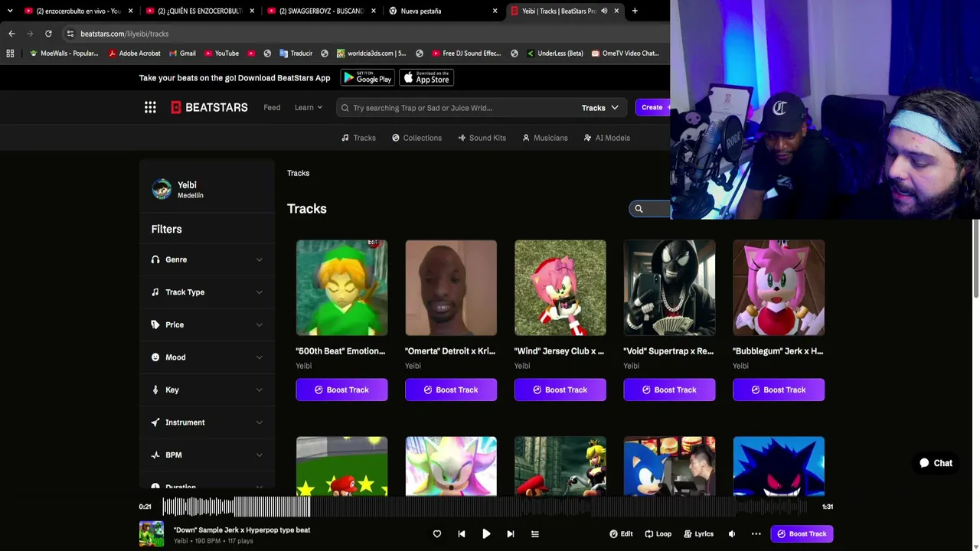
Task: Open the Chat bubble widget
Action: [936, 463]
